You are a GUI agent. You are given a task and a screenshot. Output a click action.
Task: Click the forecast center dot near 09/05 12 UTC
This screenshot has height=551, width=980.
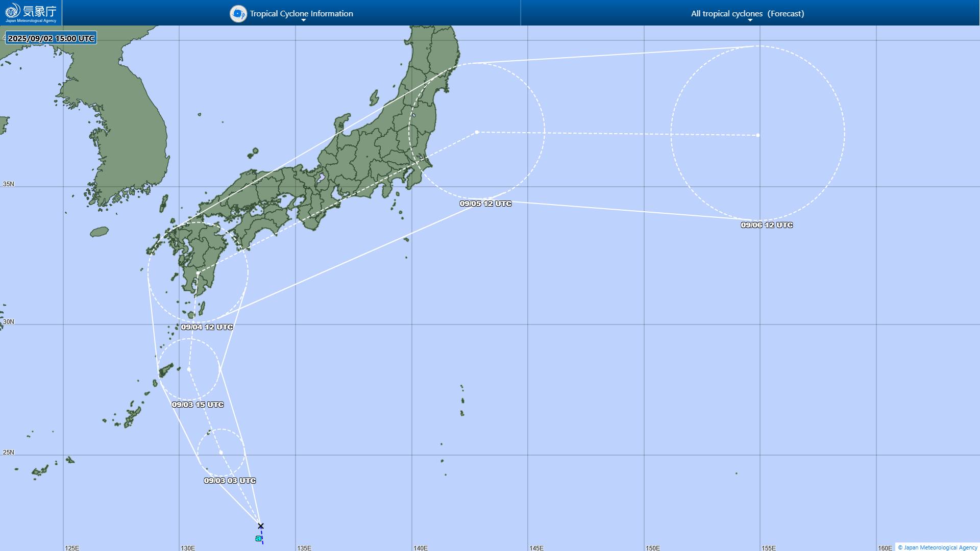click(x=477, y=132)
